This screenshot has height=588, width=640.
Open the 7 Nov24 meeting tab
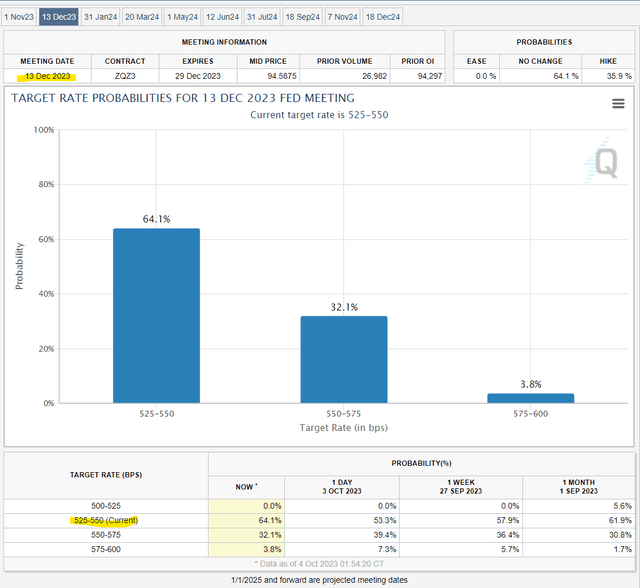click(x=342, y=17)
